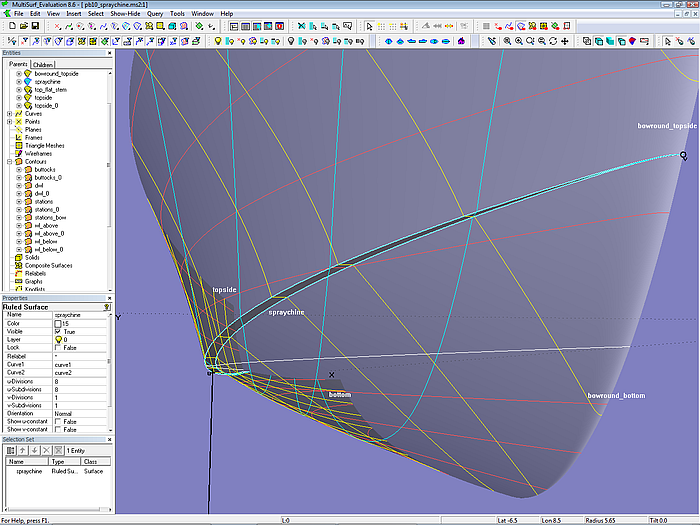Select the Triangle Meshes tree item
The image size is (700, 525).
46,146
